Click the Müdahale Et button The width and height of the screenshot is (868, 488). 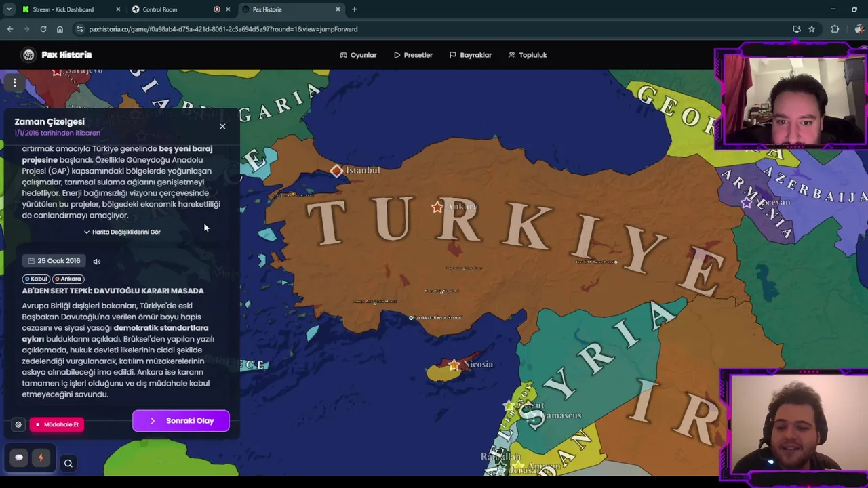pos(57,424)
